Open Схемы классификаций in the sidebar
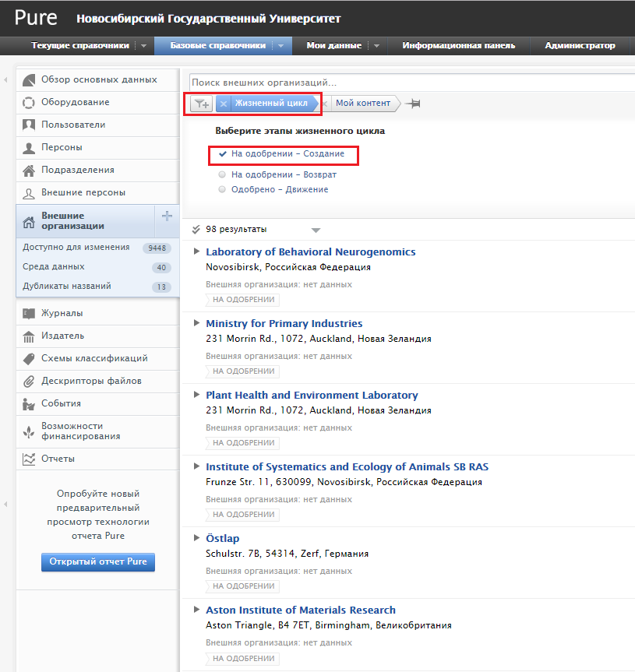This screenshot has height=672, width=635. click(94, 358)
